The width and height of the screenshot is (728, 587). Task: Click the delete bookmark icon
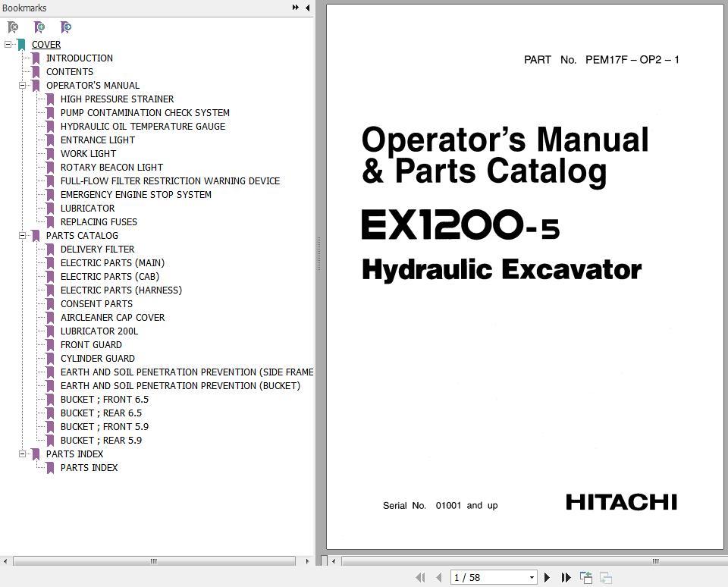tap(13, 27)
